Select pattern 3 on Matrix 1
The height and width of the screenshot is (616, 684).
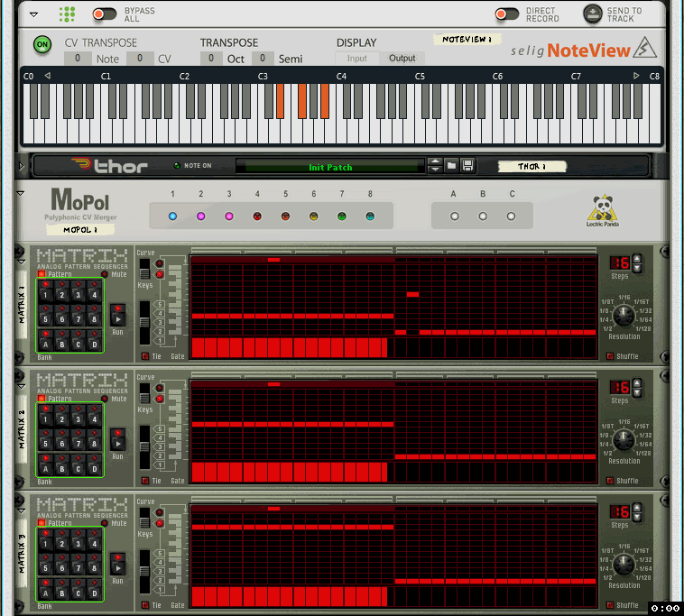click(x=79, y=291)
